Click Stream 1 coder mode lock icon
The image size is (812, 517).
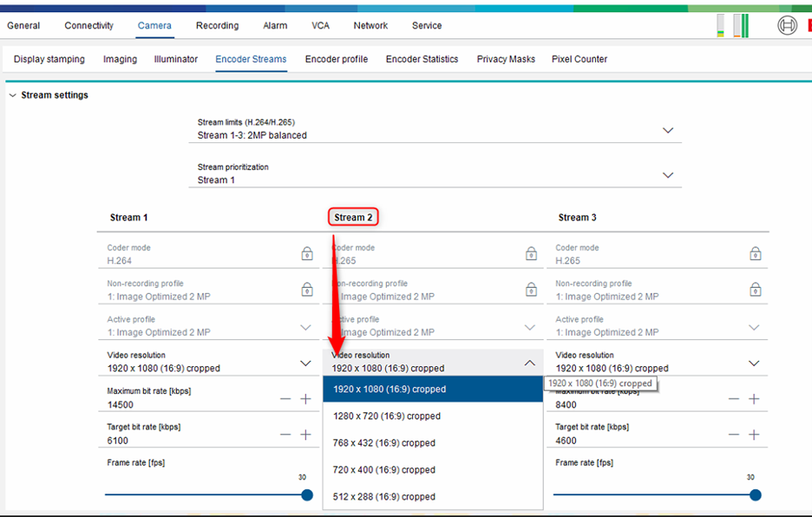coord(307,254)
